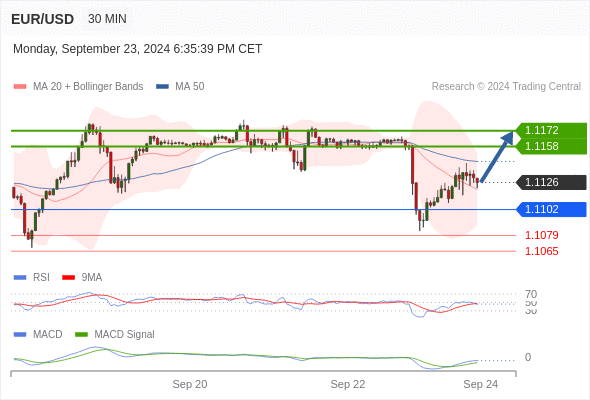Click the red 1.1065 support value
This screenshot has height=400, width=590.
[541, 251]
